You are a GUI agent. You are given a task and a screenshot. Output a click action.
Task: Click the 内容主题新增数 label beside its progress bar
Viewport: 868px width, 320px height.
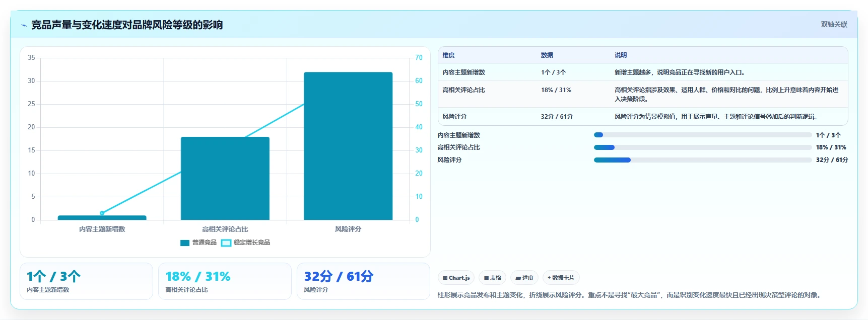click(x=459, y=135)
